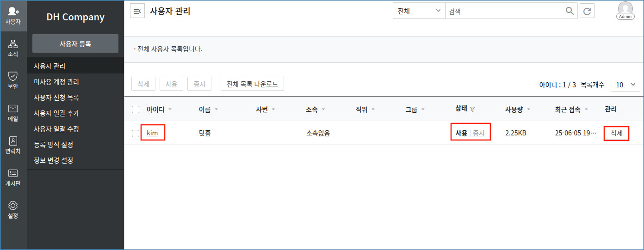Viewport: 644px width, 250px height.
Task: Check the checkbox for user kim
Action: (x=136, y=134)
